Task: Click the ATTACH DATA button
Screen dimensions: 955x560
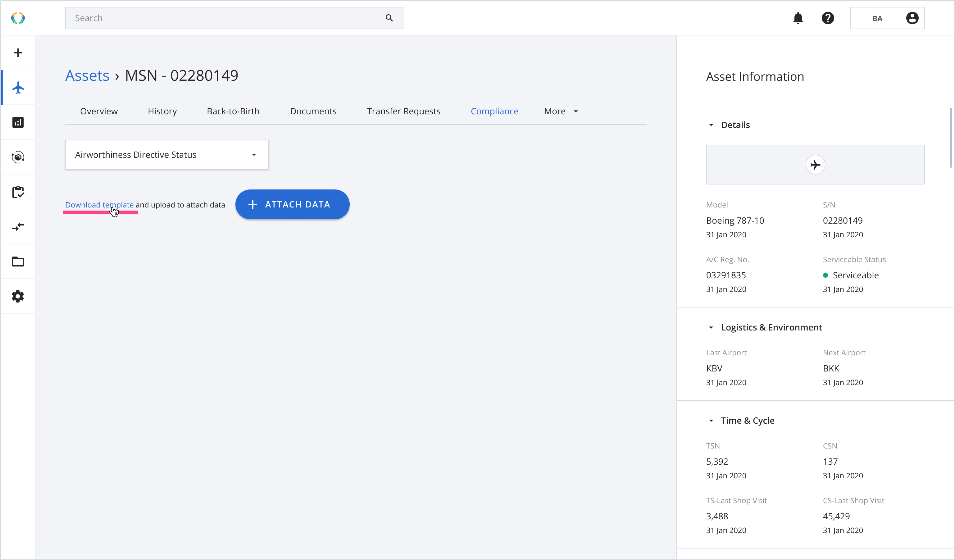Action: pos(292,204)
